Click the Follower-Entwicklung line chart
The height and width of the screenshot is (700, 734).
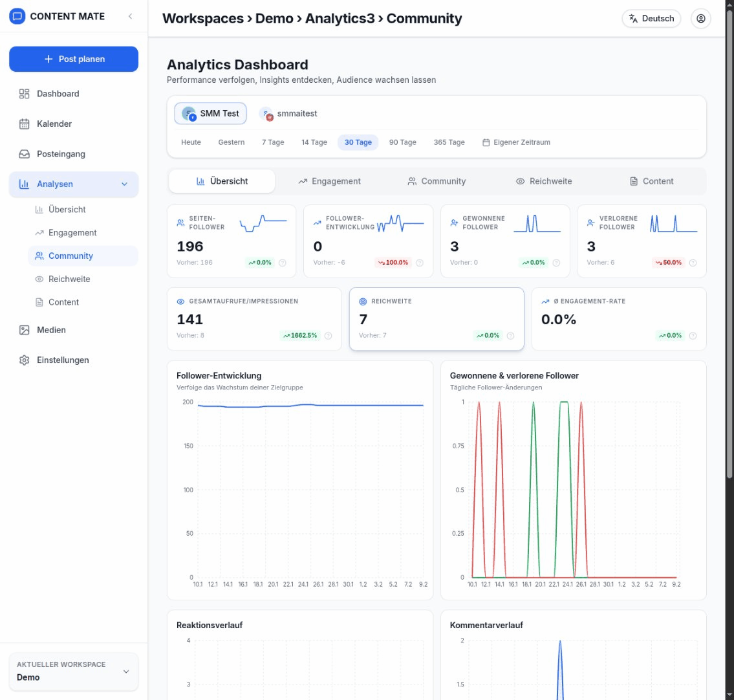(310, 490)
